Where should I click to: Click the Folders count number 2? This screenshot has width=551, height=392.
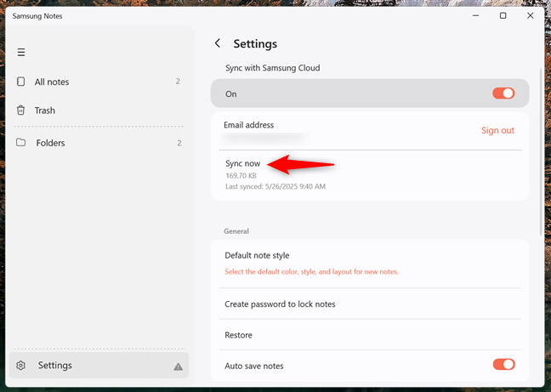[179, 143]
